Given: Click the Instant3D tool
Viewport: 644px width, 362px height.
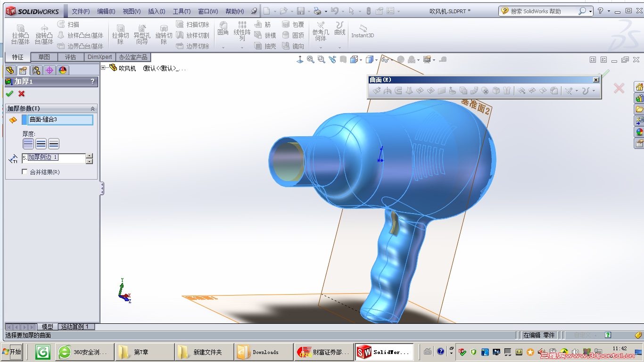Looking at the screenshot, I should [x=363, y=32].
